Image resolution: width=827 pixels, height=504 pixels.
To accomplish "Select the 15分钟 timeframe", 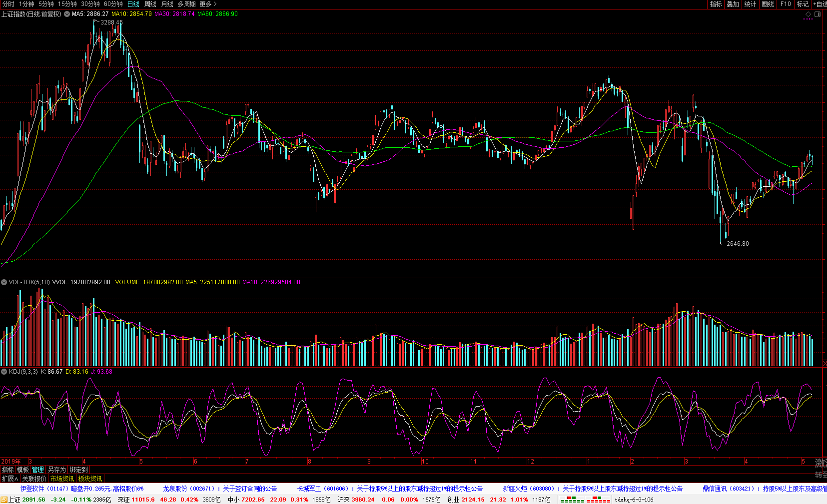I will click(x=67, y=4).
